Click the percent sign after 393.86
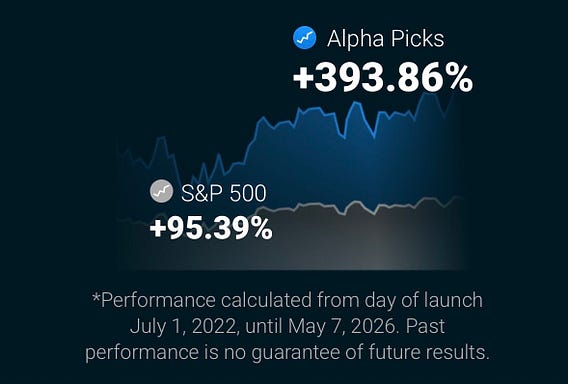 pos(460,79)
